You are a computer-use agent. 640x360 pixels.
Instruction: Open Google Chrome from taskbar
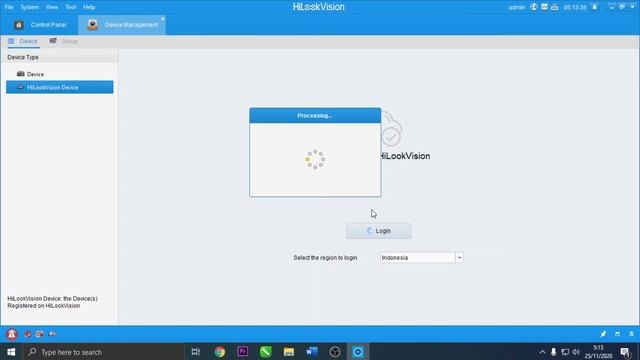pos(220,352)
